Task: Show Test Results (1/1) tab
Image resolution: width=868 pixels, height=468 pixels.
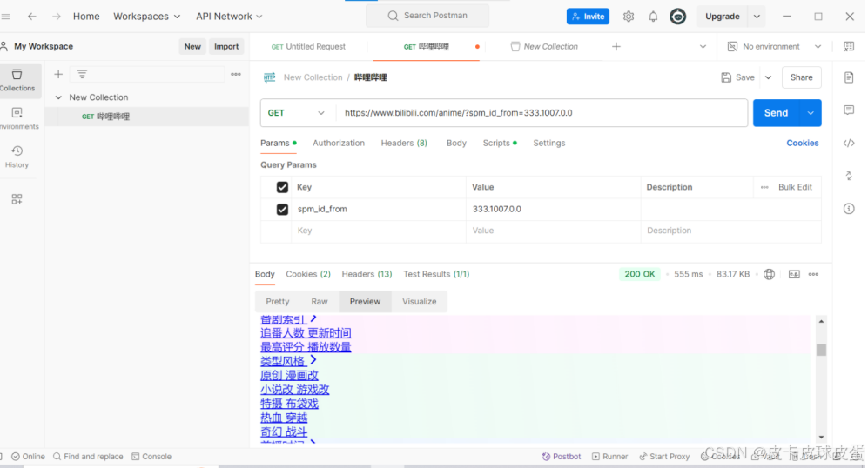Action: (x=436, y=274)
